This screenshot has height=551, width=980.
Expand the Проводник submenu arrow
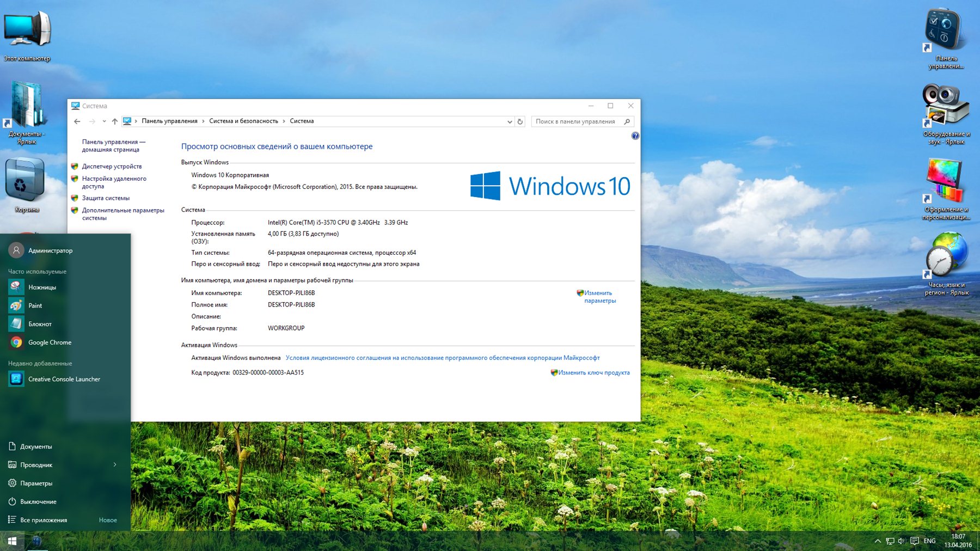[x=115, y=464]
